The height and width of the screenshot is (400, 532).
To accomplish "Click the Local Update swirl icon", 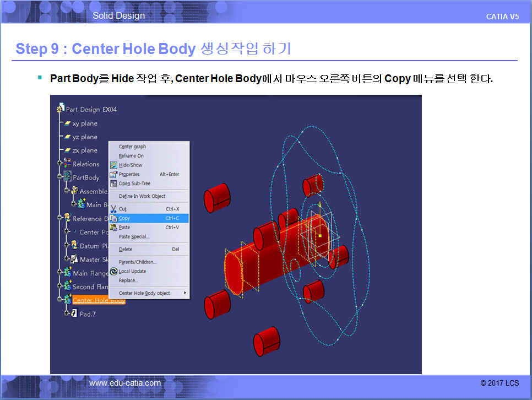I will coord(114,272).
